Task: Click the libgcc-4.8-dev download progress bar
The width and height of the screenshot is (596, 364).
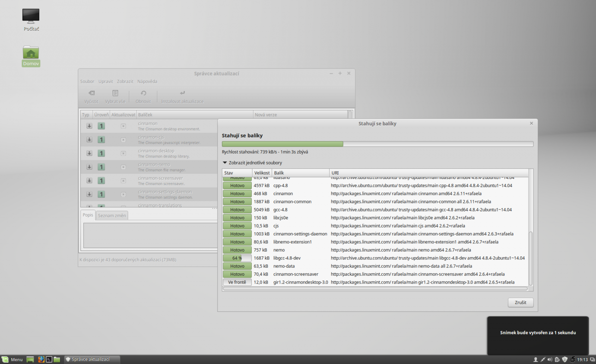Action: (x=237, y=258)
